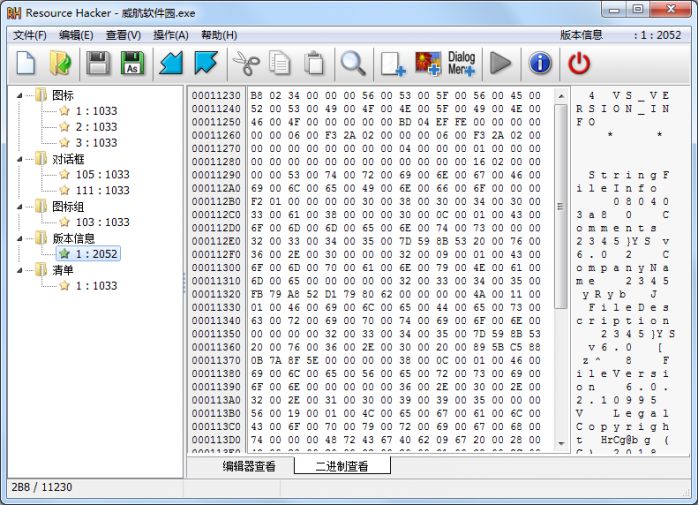Collapse the 清单 tree folder

(x=20, y=270)
